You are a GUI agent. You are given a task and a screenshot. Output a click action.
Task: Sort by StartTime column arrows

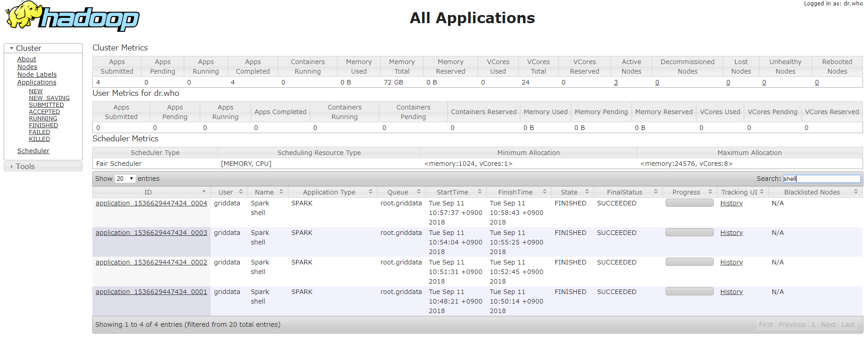[479, 192]
